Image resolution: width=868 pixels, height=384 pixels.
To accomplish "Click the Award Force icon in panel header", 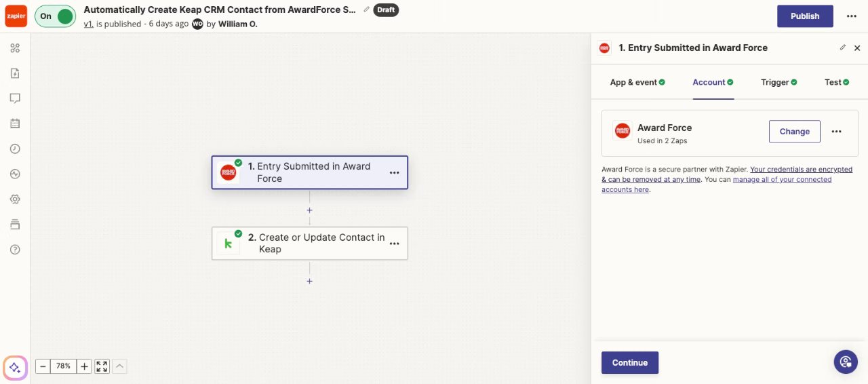I will [x=604, y=48].
